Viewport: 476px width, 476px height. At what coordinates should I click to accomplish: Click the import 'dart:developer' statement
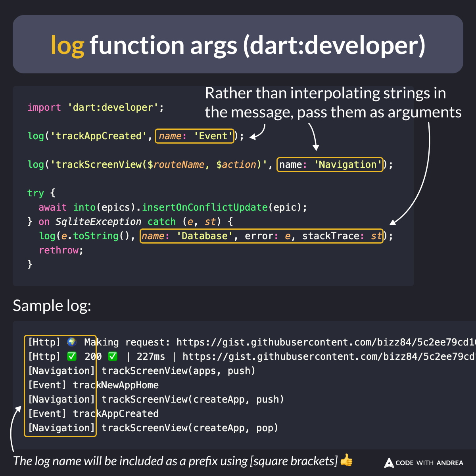95,107
